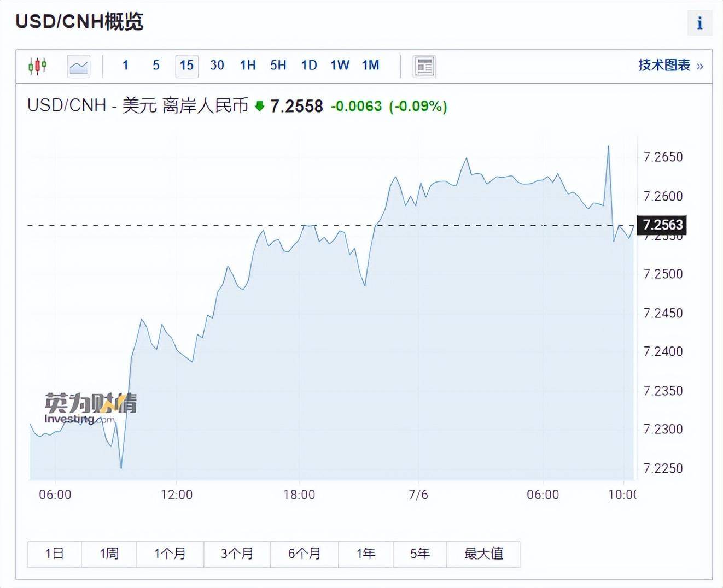The height and width of the screenshot is (588, 723).
Task: Click the 7.2563 price marker label
Action: click(x=662, y=225)
